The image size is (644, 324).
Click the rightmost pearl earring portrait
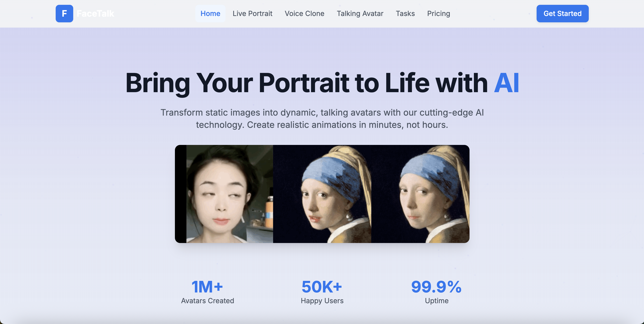click(x=420, y=194)
